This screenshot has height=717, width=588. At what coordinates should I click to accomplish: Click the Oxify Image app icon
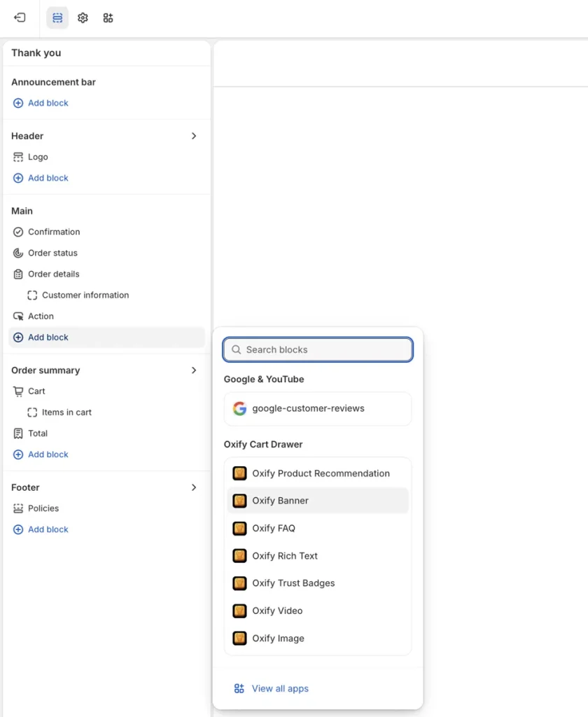tap(239, 638)
